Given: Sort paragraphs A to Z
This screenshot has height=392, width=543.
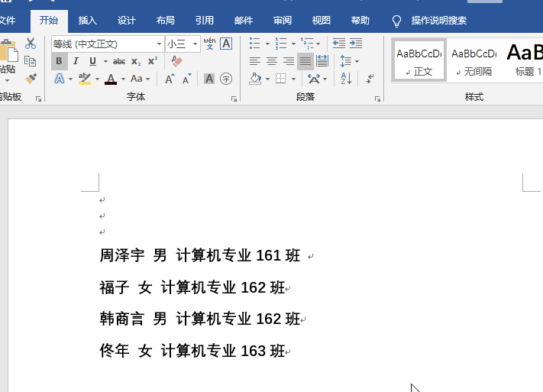Looking at the screenshot, I should (346, 79).
